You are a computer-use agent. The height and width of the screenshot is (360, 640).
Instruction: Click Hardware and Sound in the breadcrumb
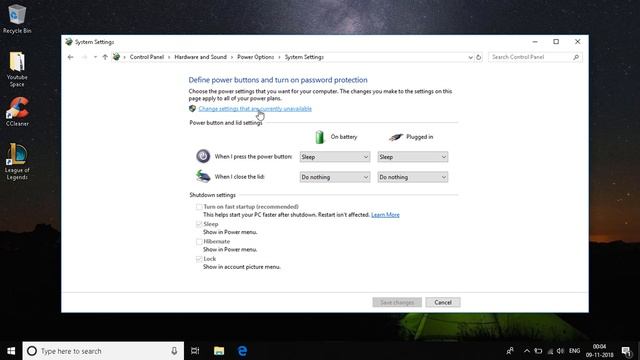(200, 57)
